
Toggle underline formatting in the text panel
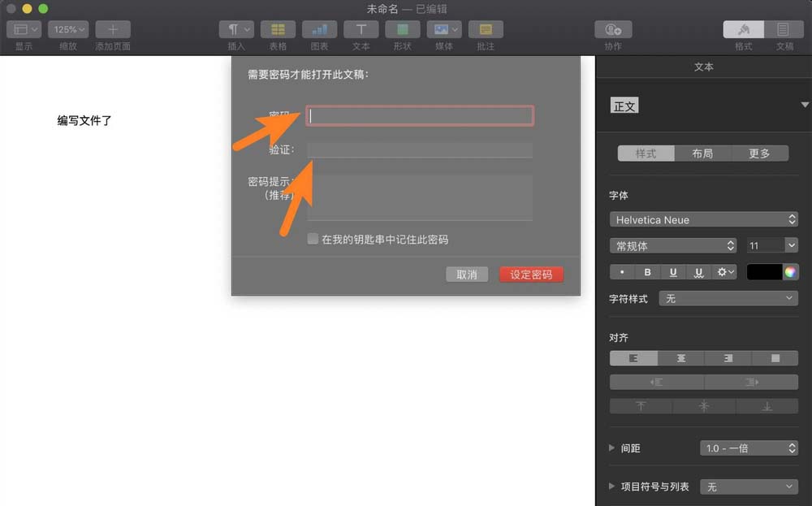coord(673,272)
